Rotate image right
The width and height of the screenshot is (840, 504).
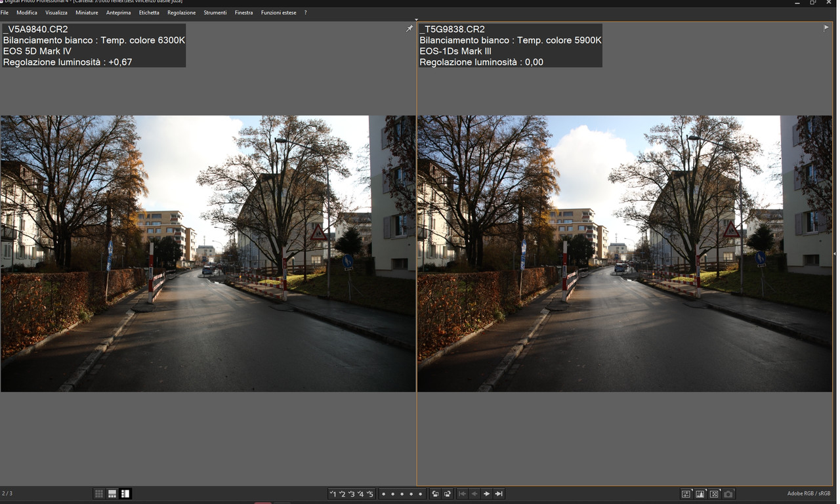point(448,493)
